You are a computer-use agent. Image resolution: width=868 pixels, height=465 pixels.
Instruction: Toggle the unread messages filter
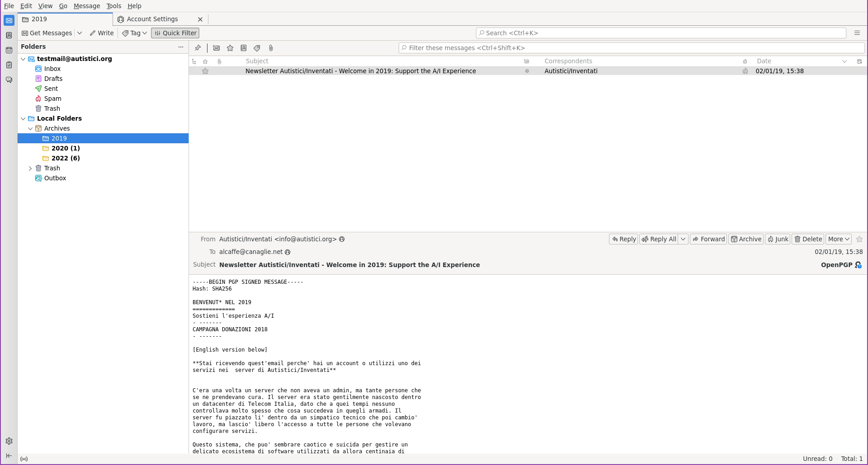coord(216,48)
